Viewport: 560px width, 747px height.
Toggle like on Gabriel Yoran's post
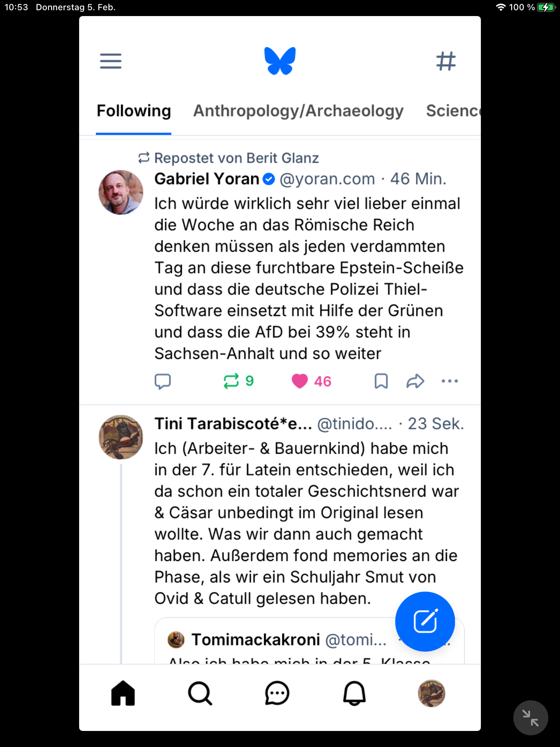300,381
